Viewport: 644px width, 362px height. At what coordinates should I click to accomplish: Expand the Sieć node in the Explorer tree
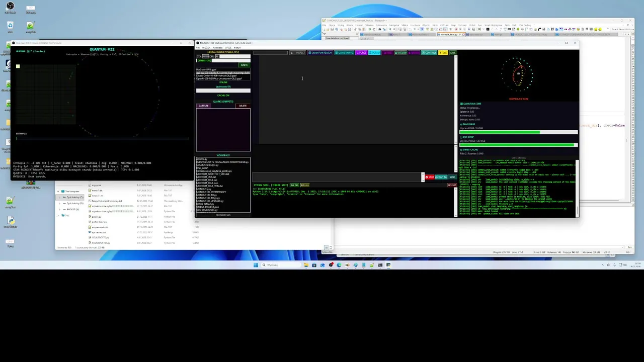58,215
